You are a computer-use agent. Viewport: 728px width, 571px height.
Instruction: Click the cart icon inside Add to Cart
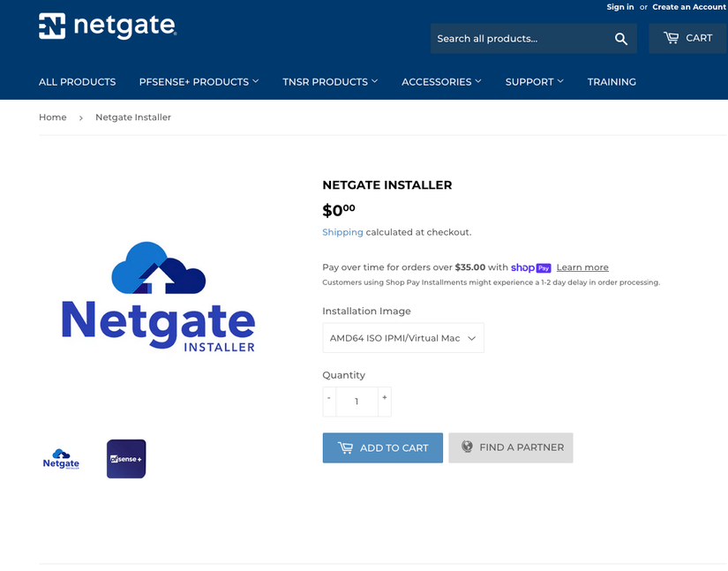346,447
